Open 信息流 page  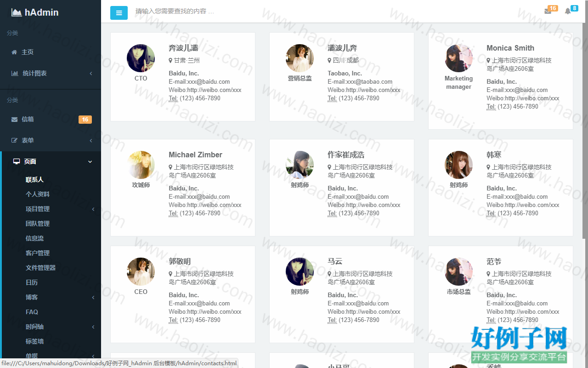click(34, 239)
